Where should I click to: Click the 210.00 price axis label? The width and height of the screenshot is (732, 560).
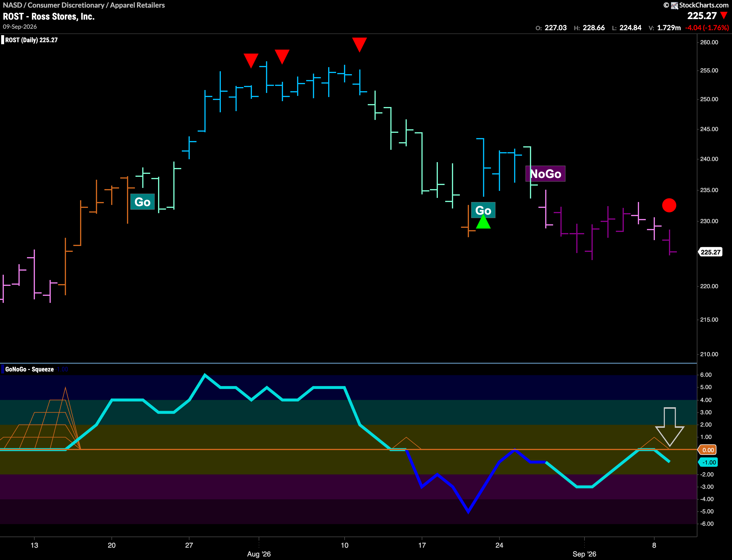709,354
